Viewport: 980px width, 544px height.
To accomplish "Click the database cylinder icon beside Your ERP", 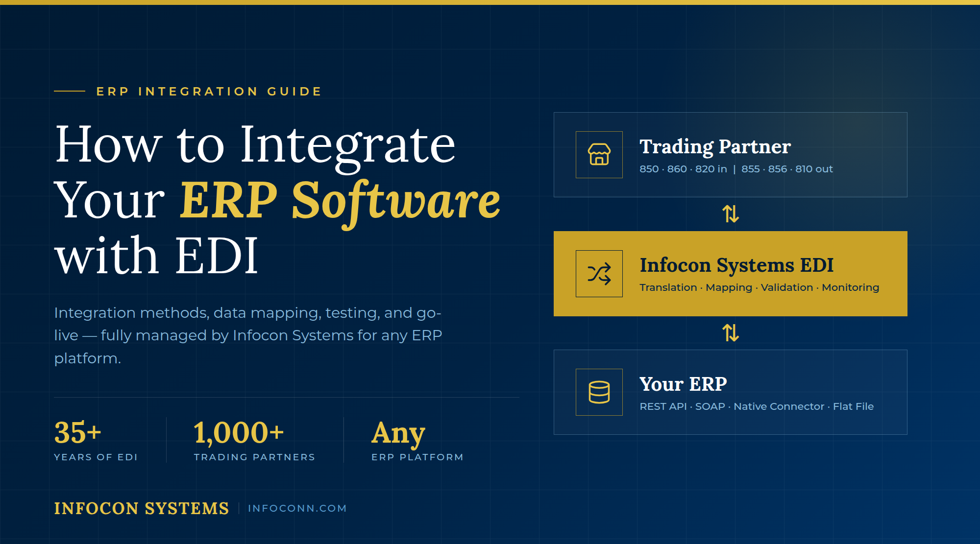I will click(599, 392).
